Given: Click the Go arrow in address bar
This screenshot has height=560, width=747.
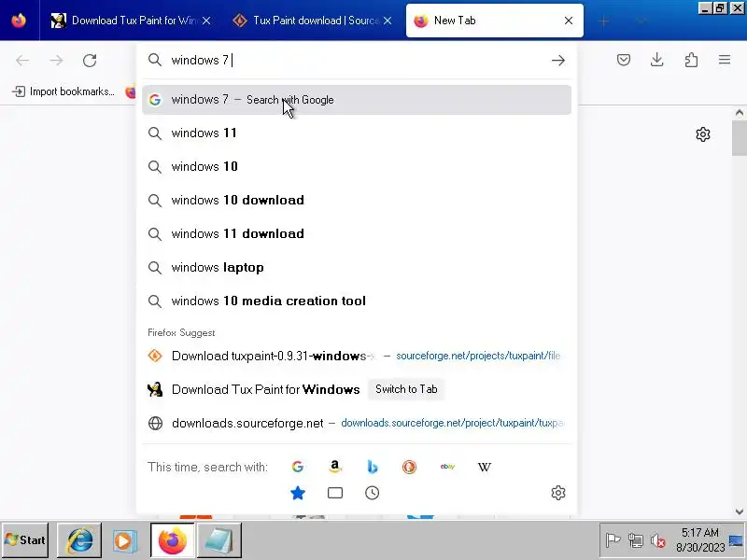Looking at the screenshot, I should [x=557, y=61].
